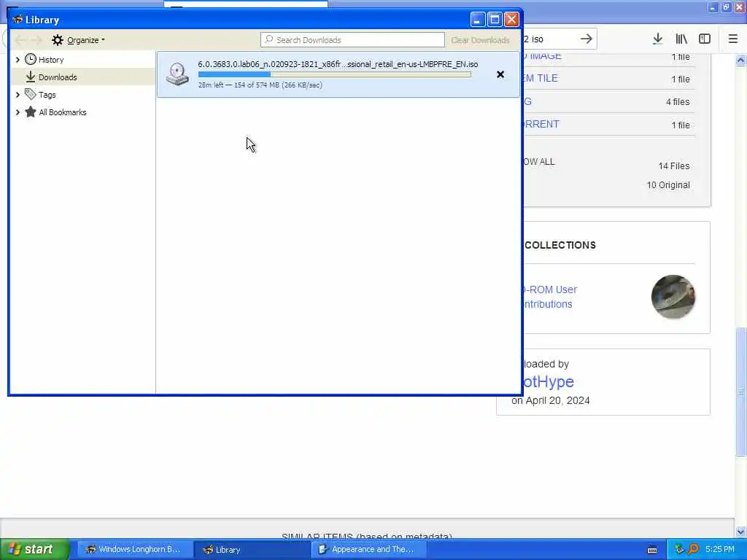Close the Library window
747x560 pixels.
(511, 20)
